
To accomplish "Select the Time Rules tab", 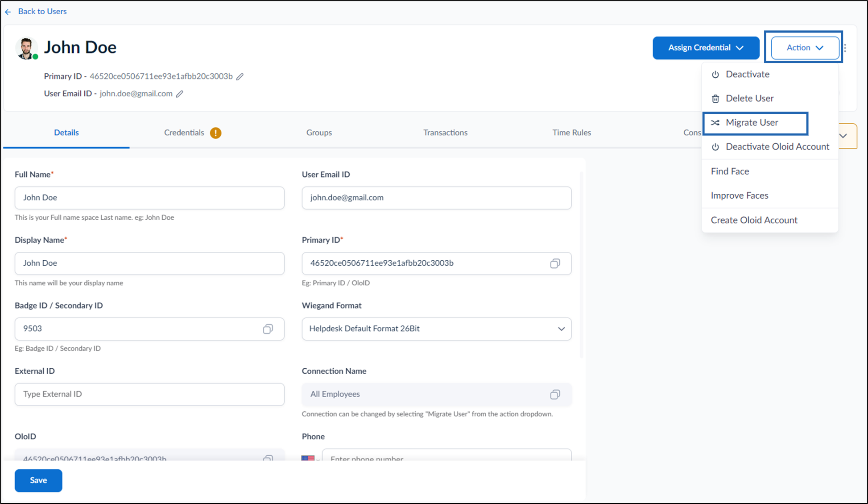I will click(571, 133).
